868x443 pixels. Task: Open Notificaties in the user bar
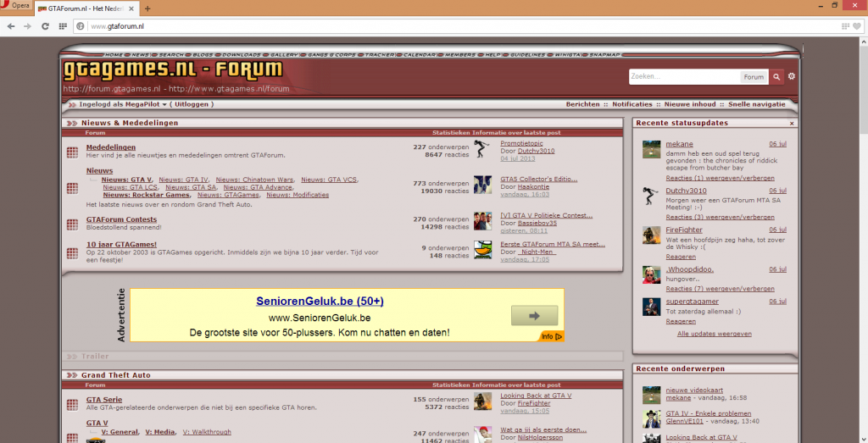[x=632, y=104]
